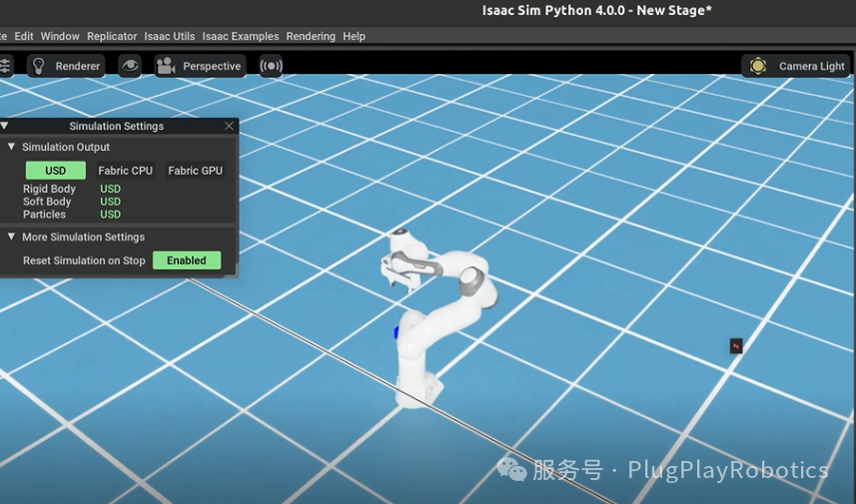Open the Replicator menu
Viewport: 856px width, 504px height.
112,36
